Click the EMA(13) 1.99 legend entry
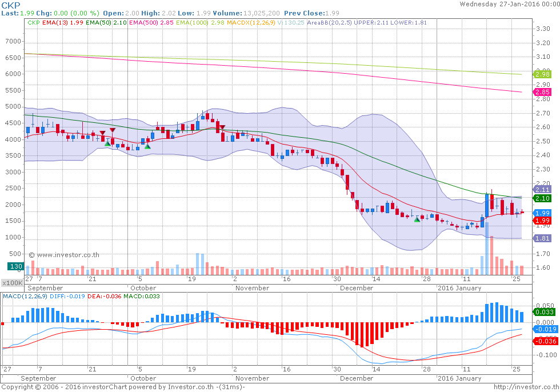Viewport: 560px width, 392px height. point(62,22)
